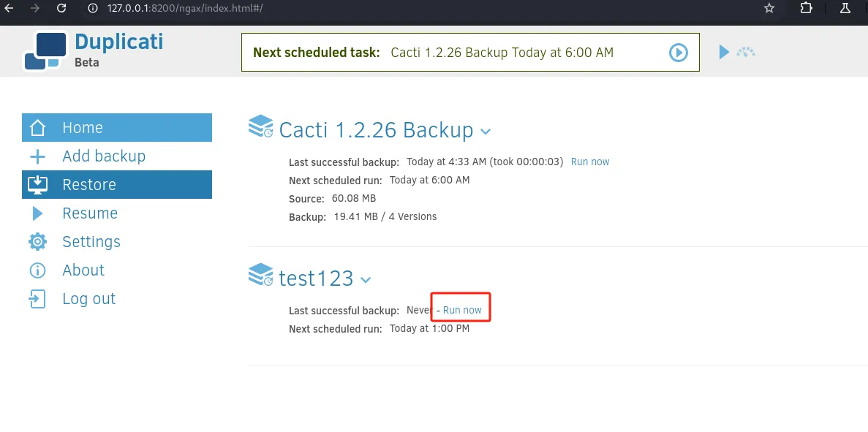Click the Cacti 1.2.26 Backup stack icon

click(x=260, y=126)
